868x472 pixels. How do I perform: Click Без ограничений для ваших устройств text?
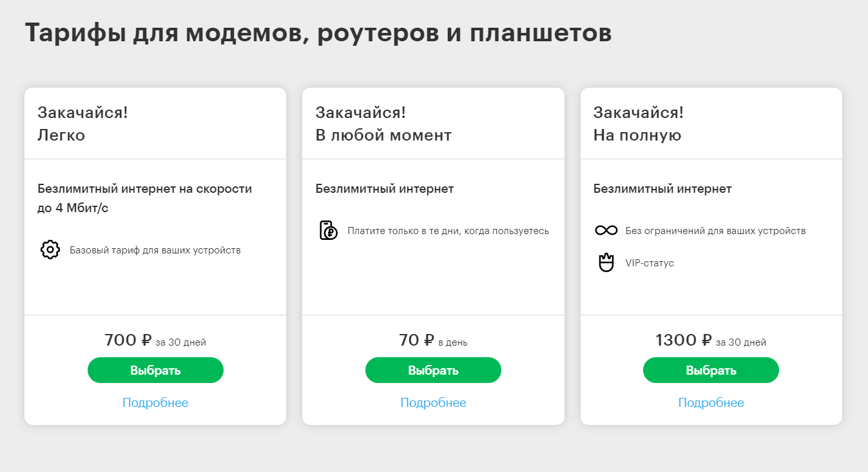[715, 231]
